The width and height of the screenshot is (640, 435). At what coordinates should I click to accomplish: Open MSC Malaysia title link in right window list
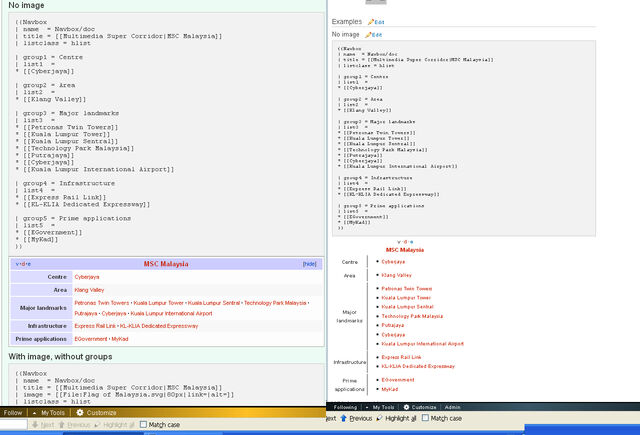point(405,250)
